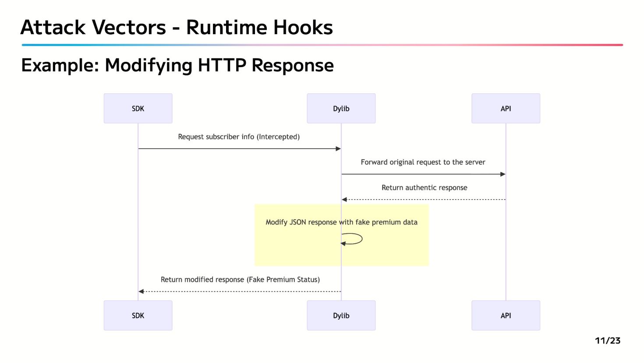Click the self-loop arrow on Dylib lifeline
Screen dimensions: 644x363
pos(352,239)
